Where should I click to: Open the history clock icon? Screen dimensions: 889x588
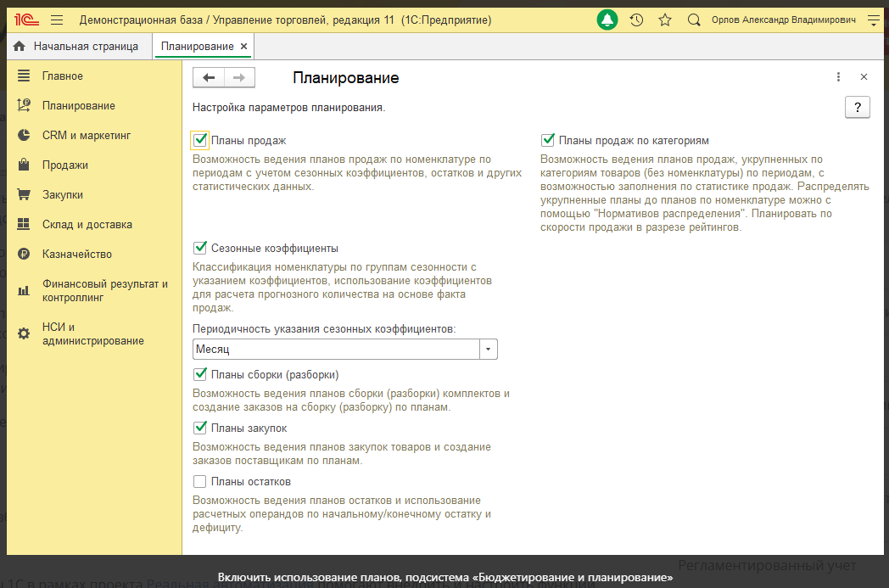(x=636, y=20)
